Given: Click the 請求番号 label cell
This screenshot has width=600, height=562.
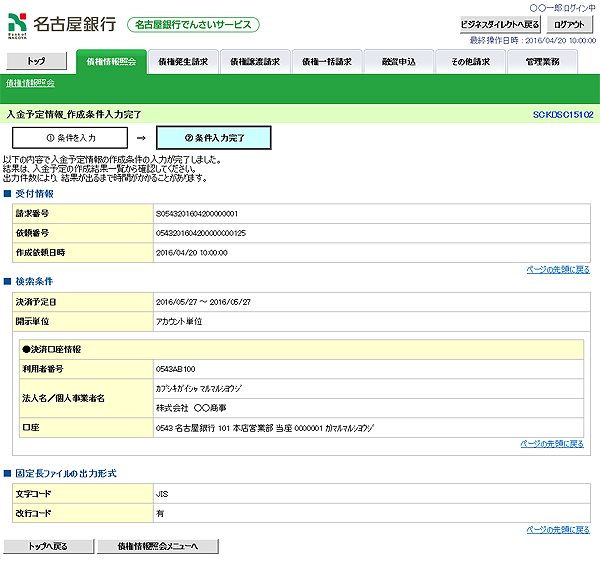Looking at the screenshot, I should 83,214.
